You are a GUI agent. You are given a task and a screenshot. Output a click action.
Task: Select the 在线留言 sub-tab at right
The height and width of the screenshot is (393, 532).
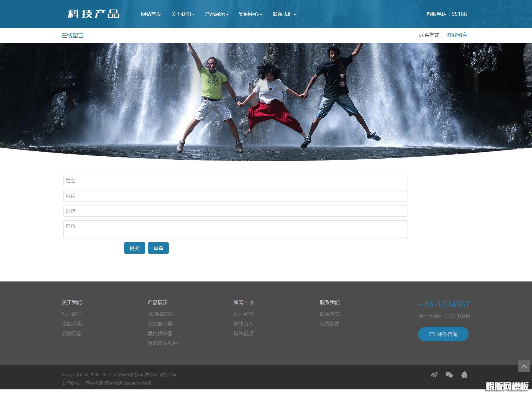(457, 35)
